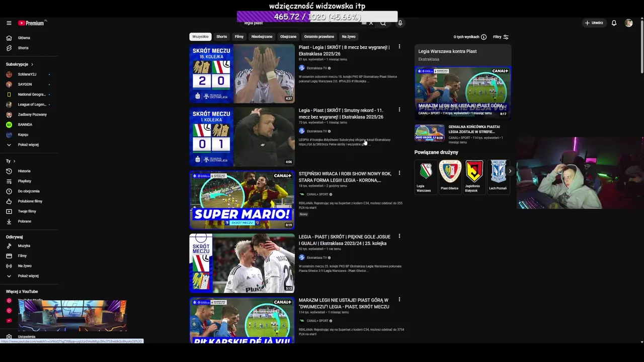Viewport: 644px width, 362px height.
Task: Open title 'STĘPIŃSKI WRACA I ROBI SHOW'
Action: point(345,177)
